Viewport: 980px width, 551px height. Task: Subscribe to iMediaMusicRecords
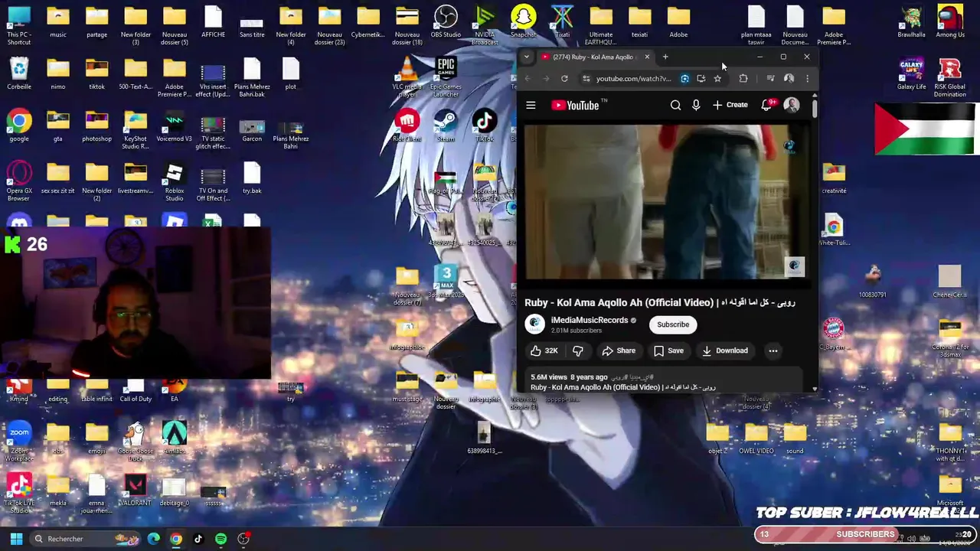[673, 324]
